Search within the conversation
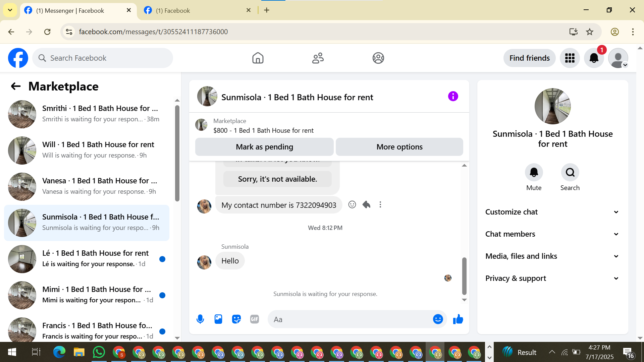Image resolution: width=644 pixels, height=362 pixels. (x=570, y=173)
